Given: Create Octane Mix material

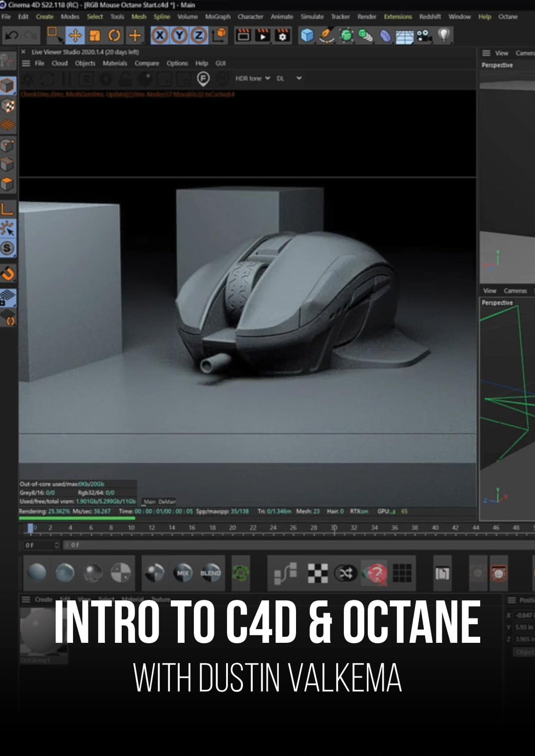Looking at the screenshot, I should click(x=183, y=573).
